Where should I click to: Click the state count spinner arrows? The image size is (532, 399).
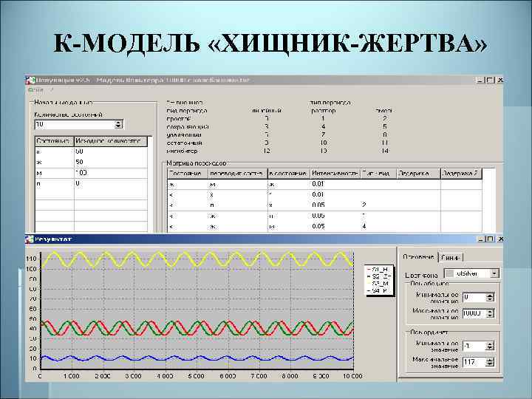[x=118, y=125]
